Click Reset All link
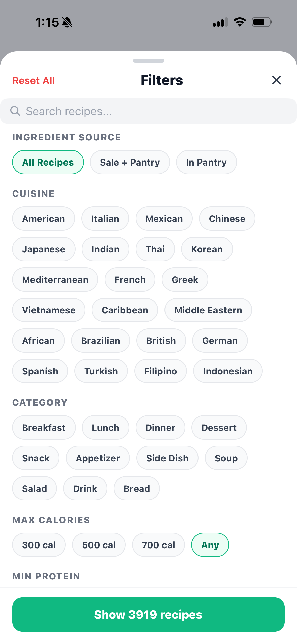Viewport: 297px width, 644px height. pos(34,81)
